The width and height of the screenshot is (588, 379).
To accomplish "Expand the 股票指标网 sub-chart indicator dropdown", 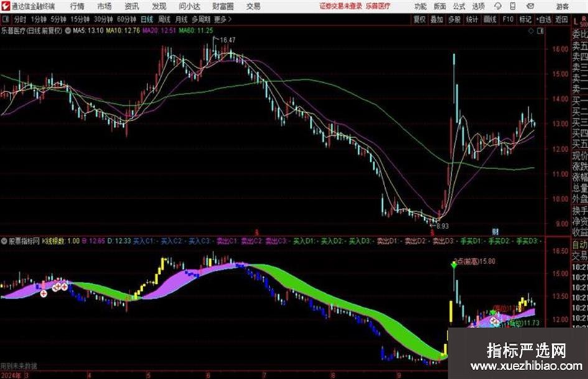I will coord(4,241).
